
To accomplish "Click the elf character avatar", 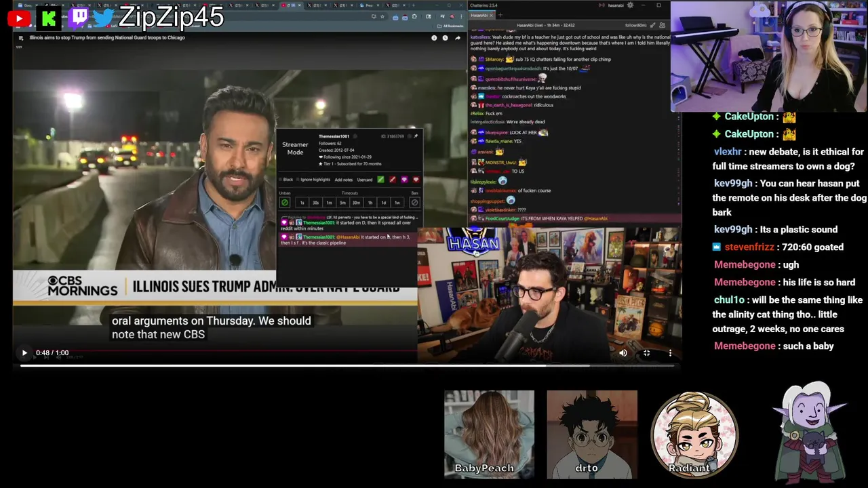I will 810,432.
